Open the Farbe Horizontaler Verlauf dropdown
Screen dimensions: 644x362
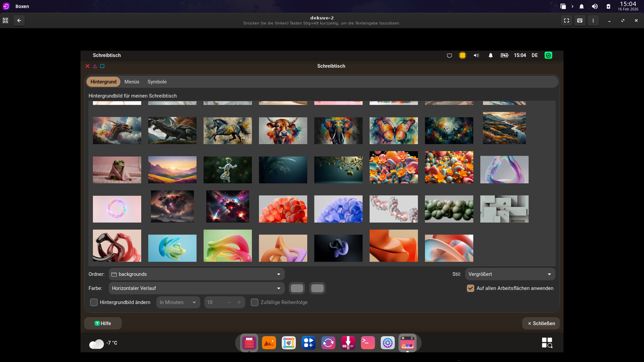point(197,288)
